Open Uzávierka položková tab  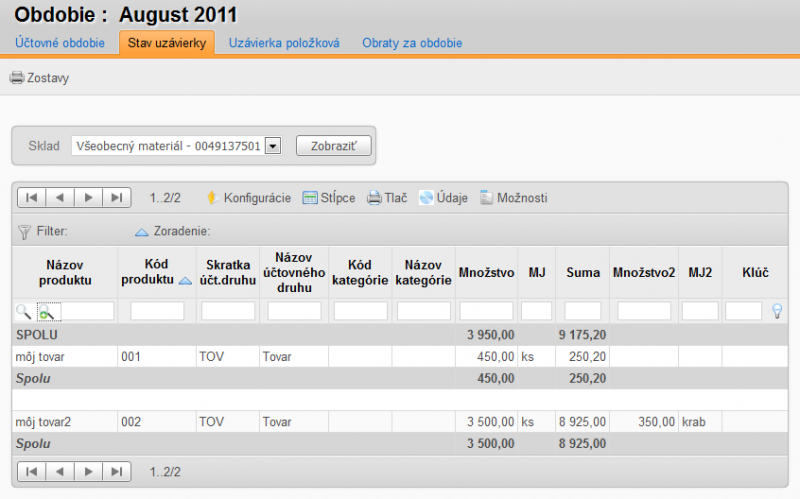tap(284, 43)
